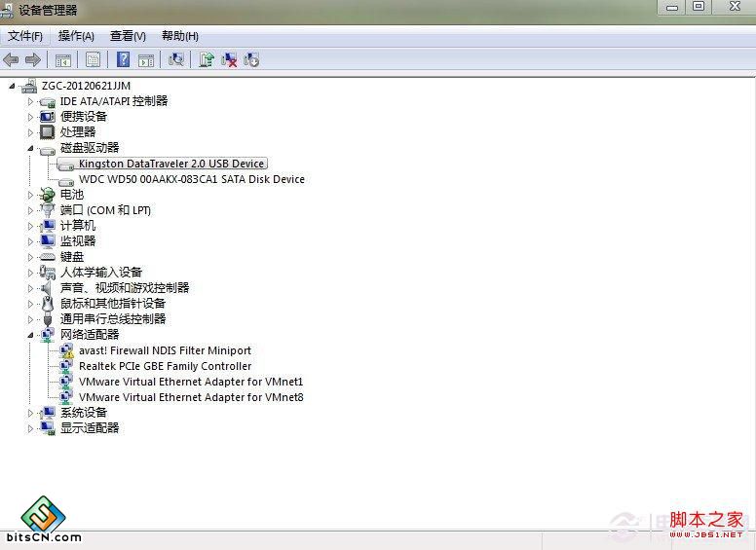Viewport: 756px width, 550px height.
Task: Select the 系统设备 category label
Action: click(x=84, y=413)
